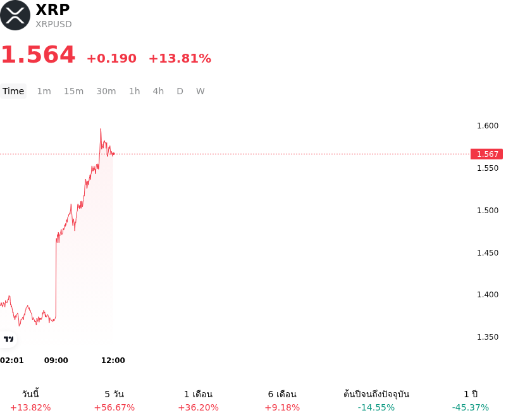Screen dimensions: 506x420
Task: Click the XRPUSD symbol label
Action: (54, 24)
